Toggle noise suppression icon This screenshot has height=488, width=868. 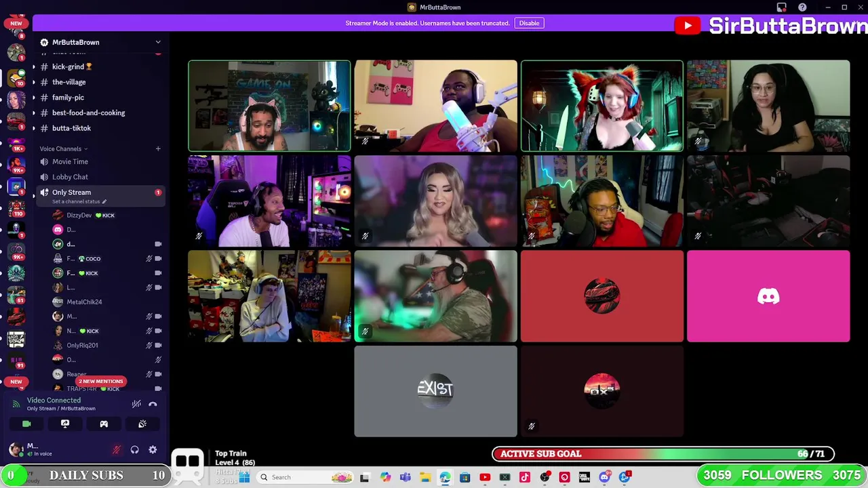(136, 404)
